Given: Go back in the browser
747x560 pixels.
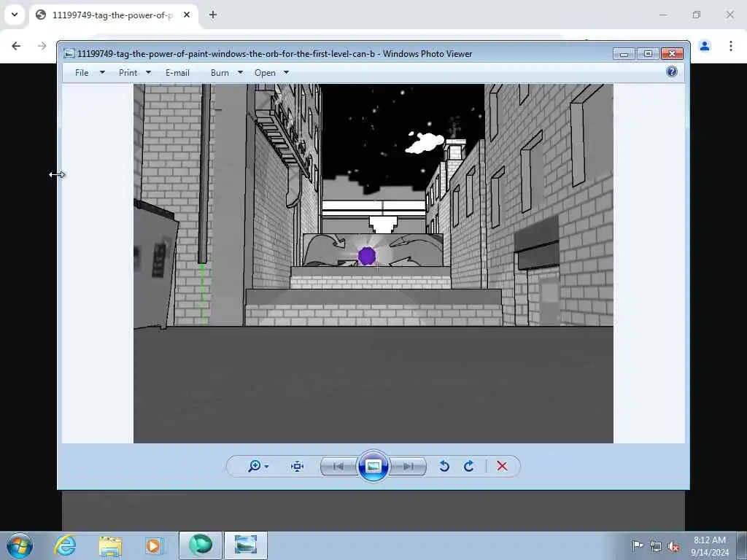Looking at the screenshot, I should pyautogui.click(x=16, y=46).
